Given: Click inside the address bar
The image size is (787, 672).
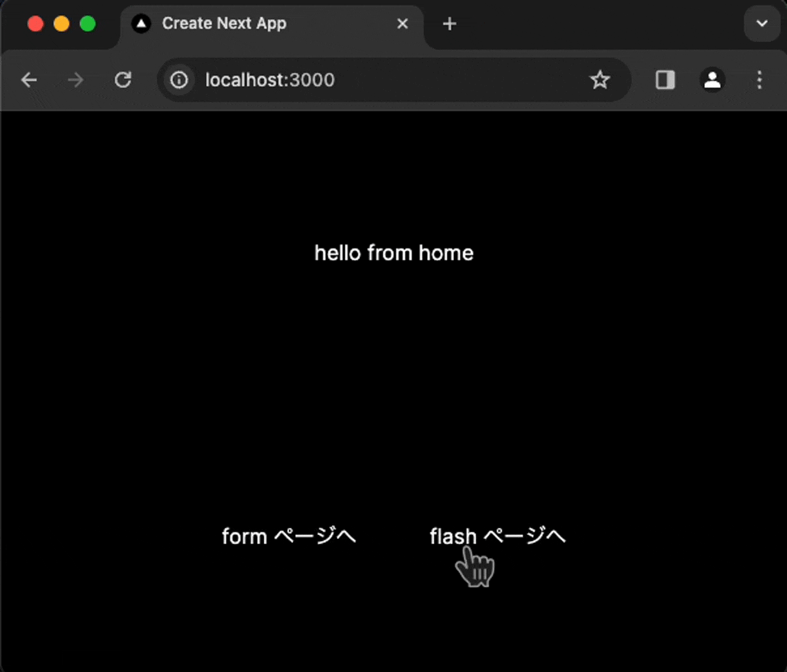Looking at the screenshot, I should (x=393, y=79).
